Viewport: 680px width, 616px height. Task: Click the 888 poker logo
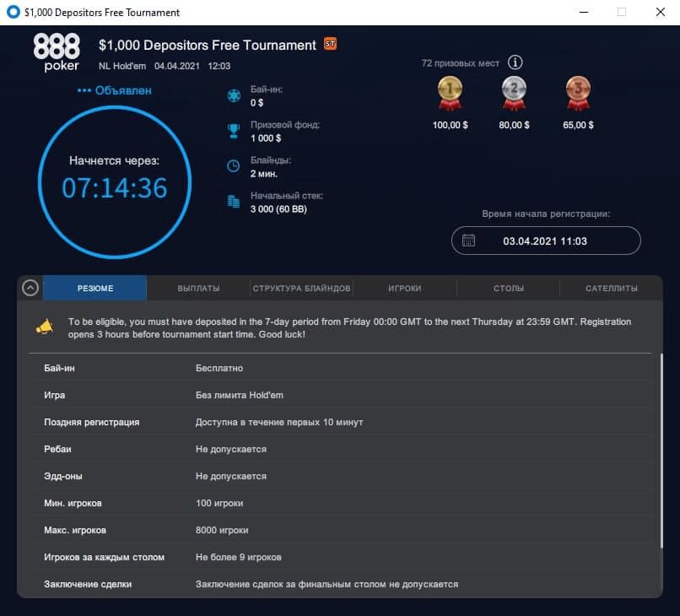coord(57,52)
